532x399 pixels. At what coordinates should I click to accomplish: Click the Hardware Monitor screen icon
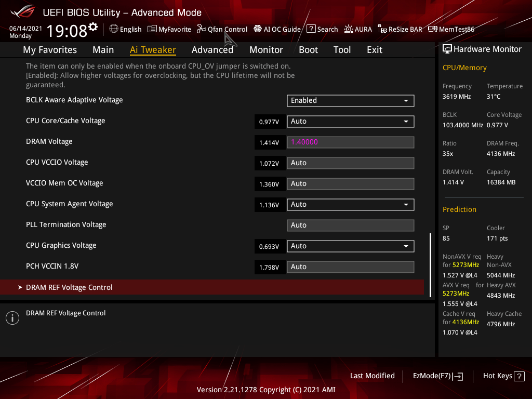click(x=447, y=49)
